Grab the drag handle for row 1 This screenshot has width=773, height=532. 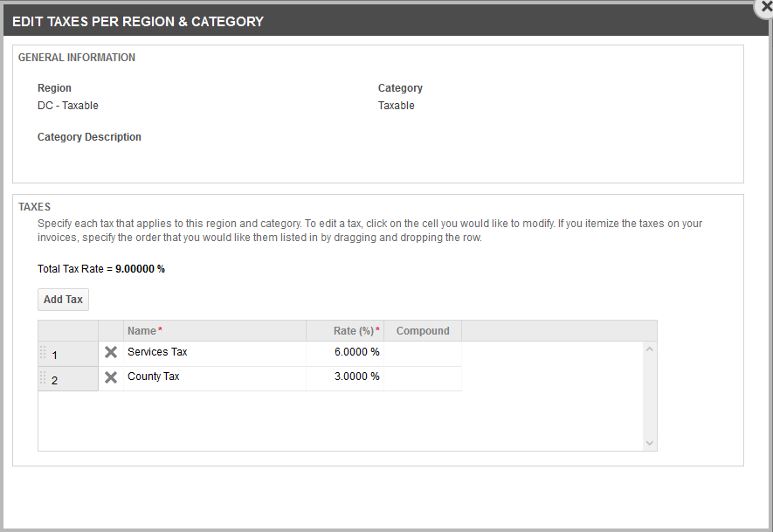pos(44,353)
